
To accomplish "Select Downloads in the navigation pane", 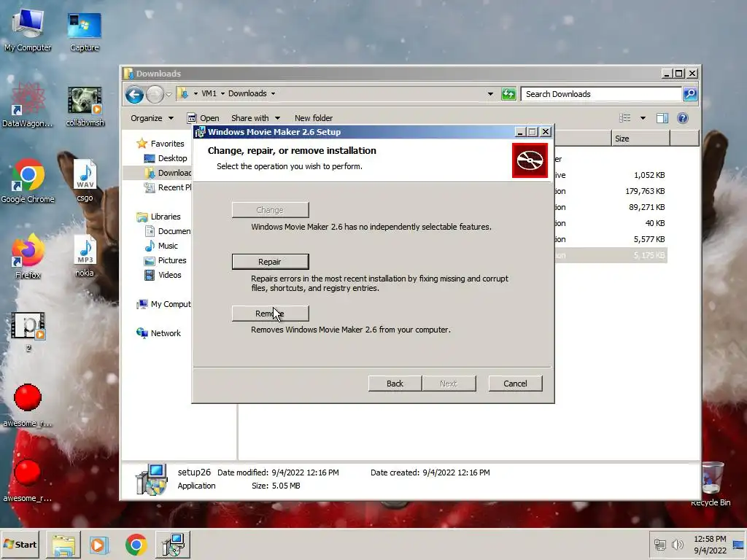I will (x=167, y=173).
